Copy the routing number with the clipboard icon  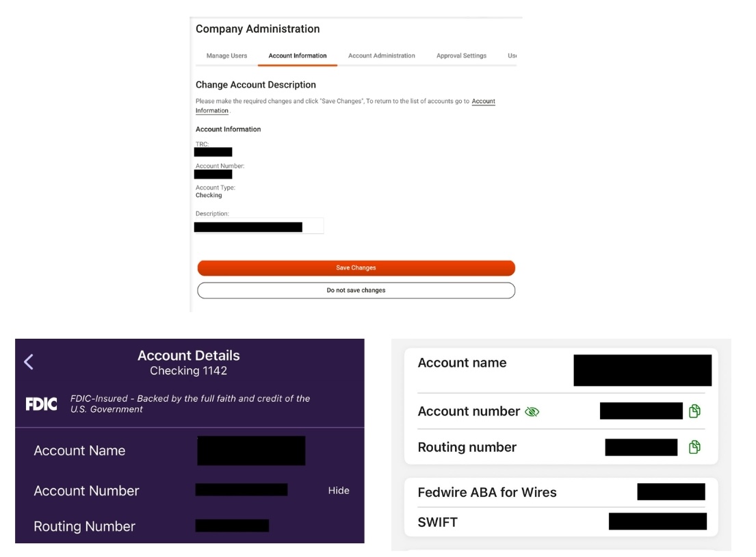(x=694, y=447)
